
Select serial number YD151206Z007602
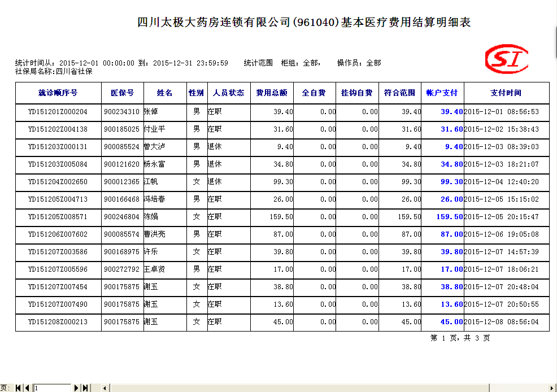tap(58, 234)
